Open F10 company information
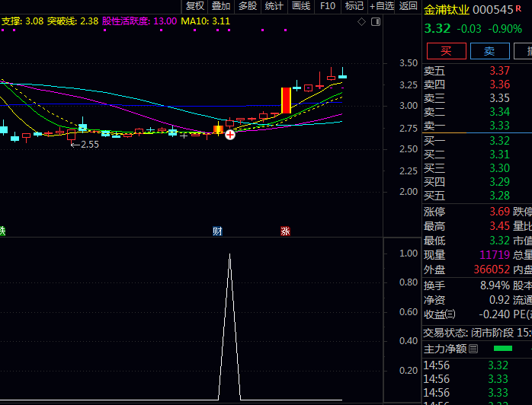The width and height of the screenshot is (532, 405). point(328,6)
